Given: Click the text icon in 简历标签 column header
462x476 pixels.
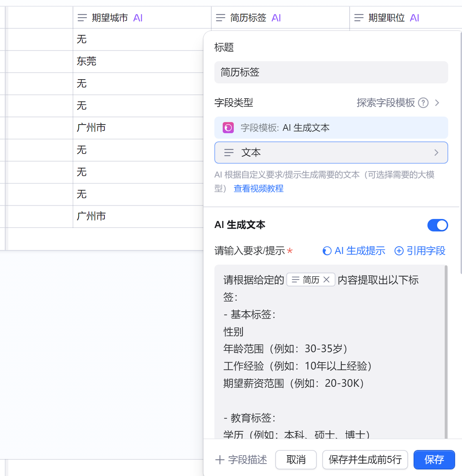Looking at the screenshot, I should coord(221,18).
